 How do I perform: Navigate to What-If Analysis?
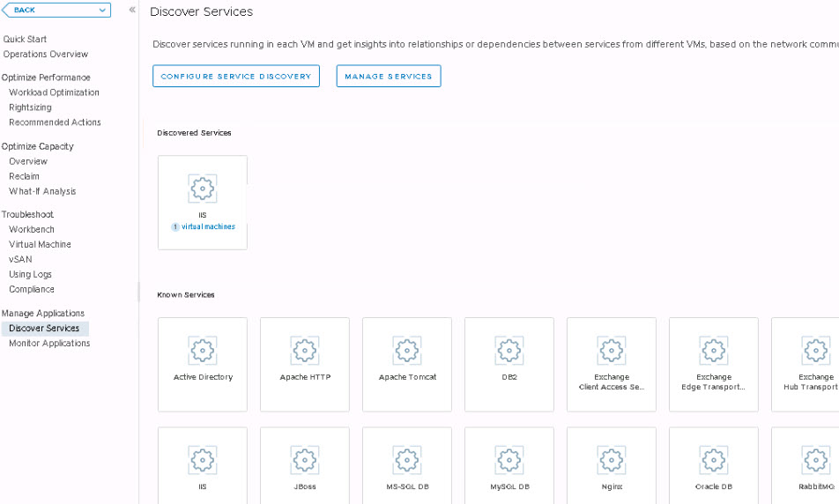(42, 191)
